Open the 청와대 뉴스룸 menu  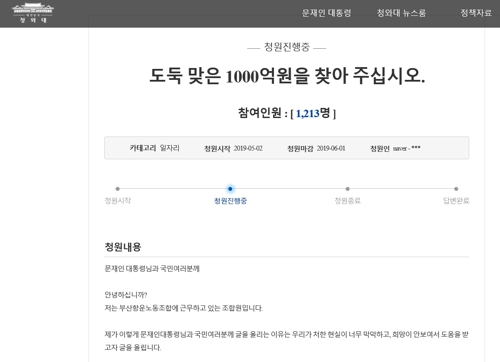click(x=401, y=13)
